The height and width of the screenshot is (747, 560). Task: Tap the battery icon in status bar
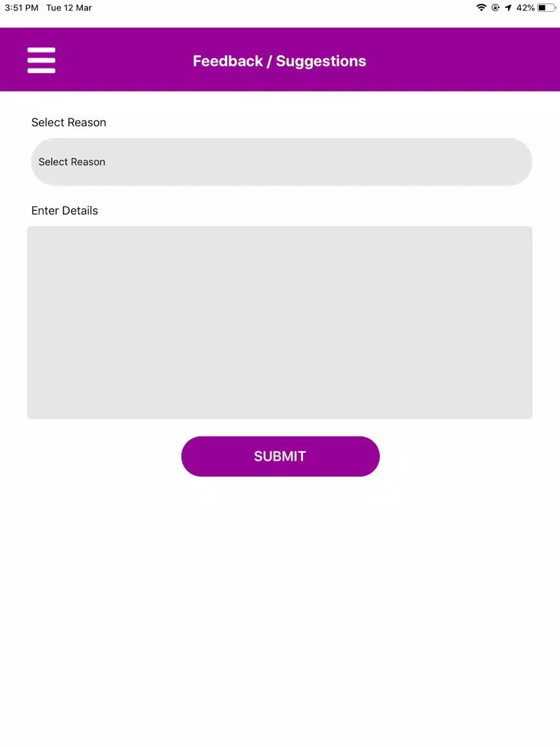pos(546,8)
